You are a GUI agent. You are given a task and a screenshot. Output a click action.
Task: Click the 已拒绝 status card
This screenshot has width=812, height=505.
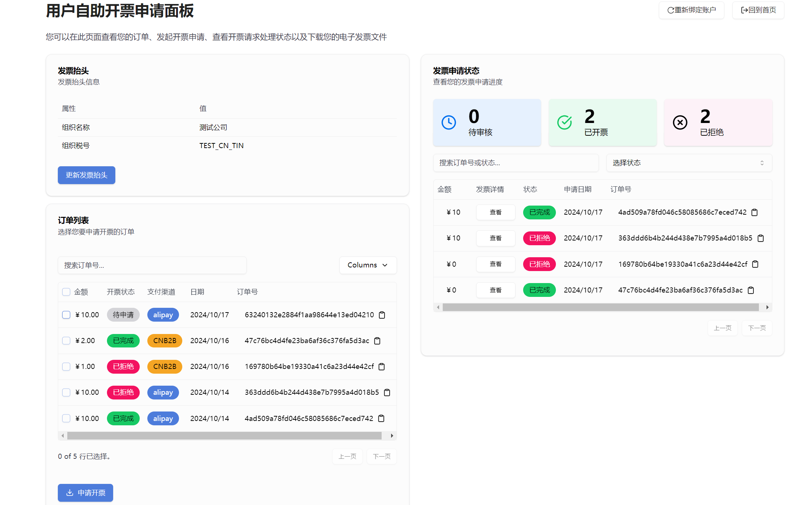point(718,123)
